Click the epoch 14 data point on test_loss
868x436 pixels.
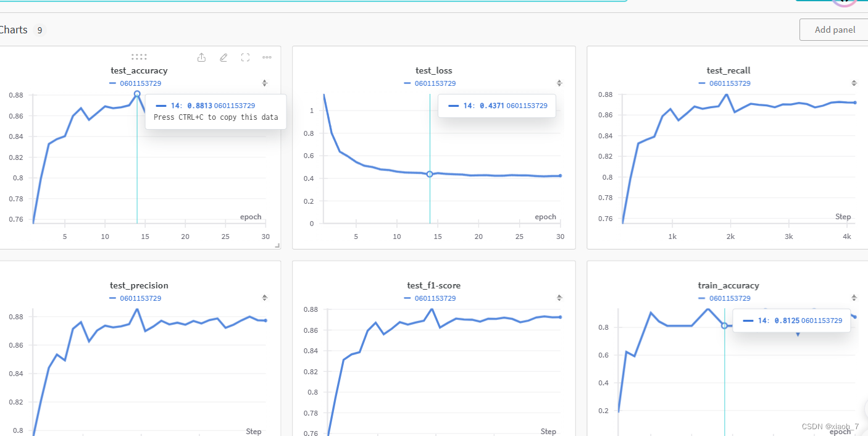pyautogui.click(x=430, y=174)
